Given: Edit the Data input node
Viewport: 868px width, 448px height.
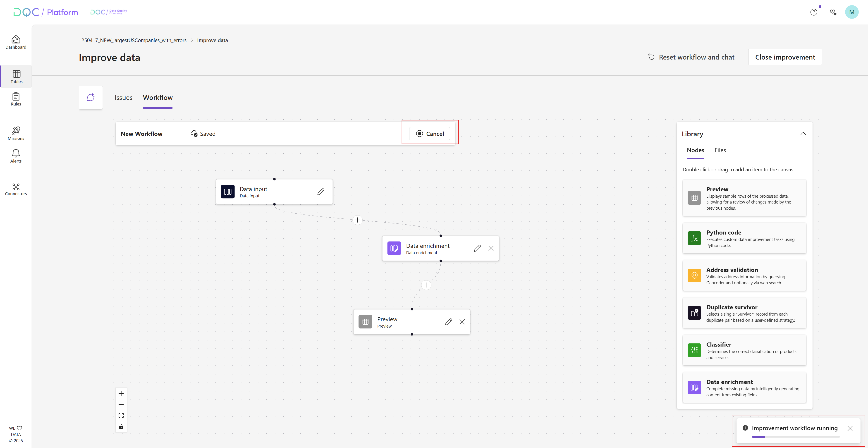Looking at the screenshot, I should [x=320, y=192].
